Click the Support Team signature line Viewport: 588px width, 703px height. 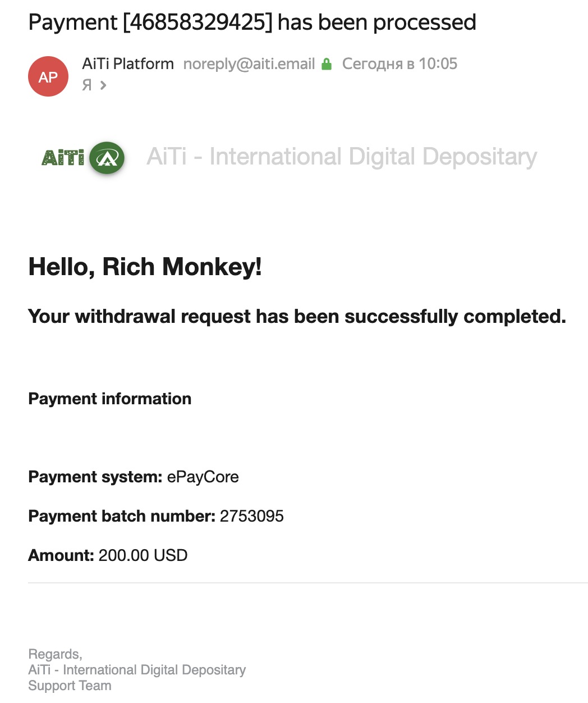[x=70, y=686]
